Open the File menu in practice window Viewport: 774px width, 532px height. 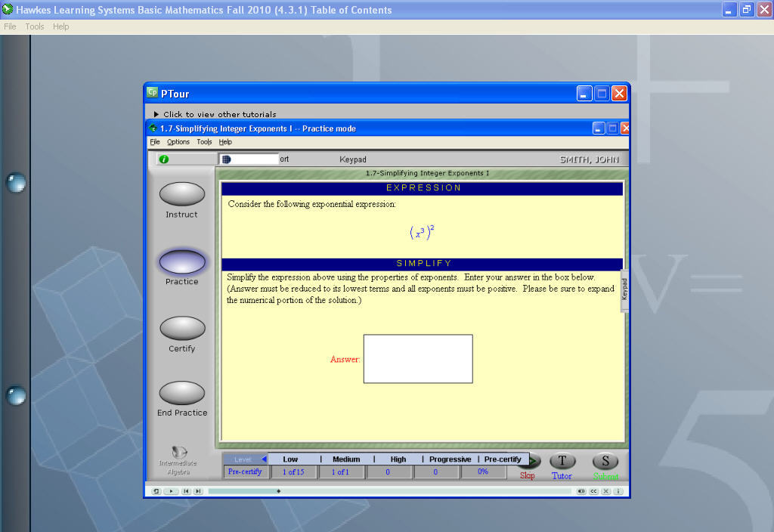click(154, 141)
